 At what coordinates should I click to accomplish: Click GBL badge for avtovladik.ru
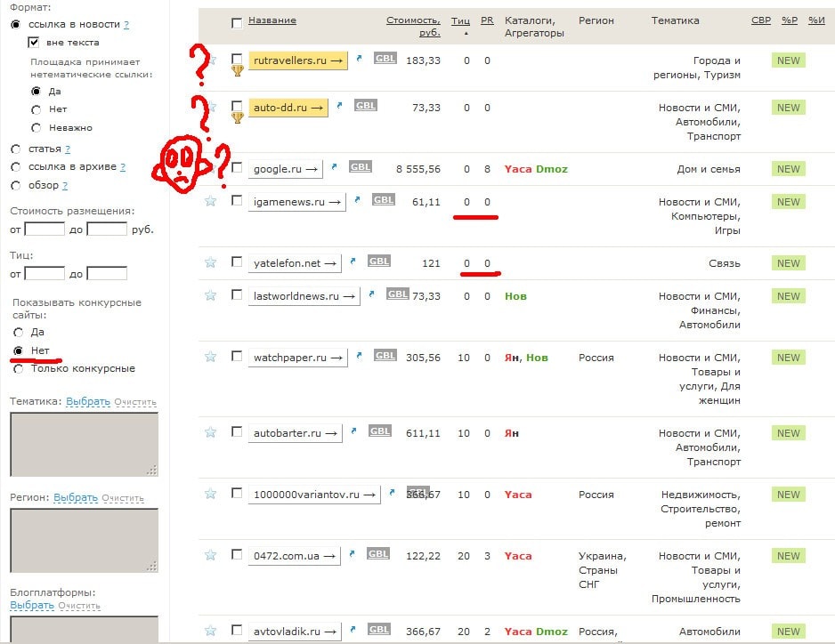(378, 629)
